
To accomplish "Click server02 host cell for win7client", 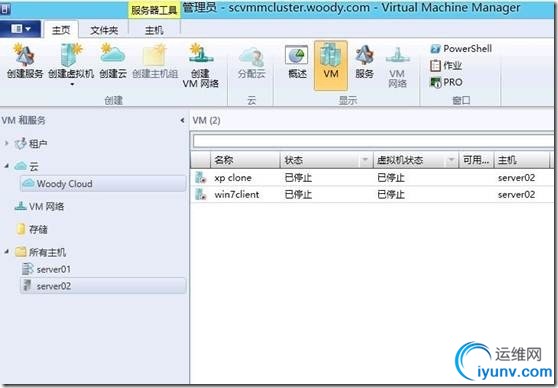I will pyautogui.click(x=516, y=195).
